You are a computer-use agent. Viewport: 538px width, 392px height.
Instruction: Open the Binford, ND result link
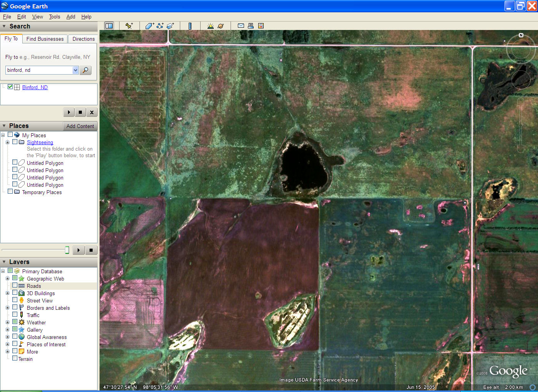point(35,87)
